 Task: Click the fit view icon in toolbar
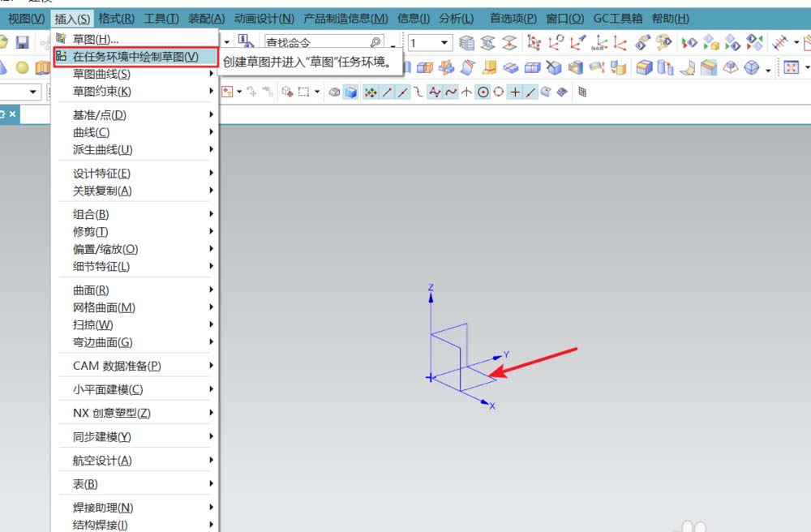[790, 68]
